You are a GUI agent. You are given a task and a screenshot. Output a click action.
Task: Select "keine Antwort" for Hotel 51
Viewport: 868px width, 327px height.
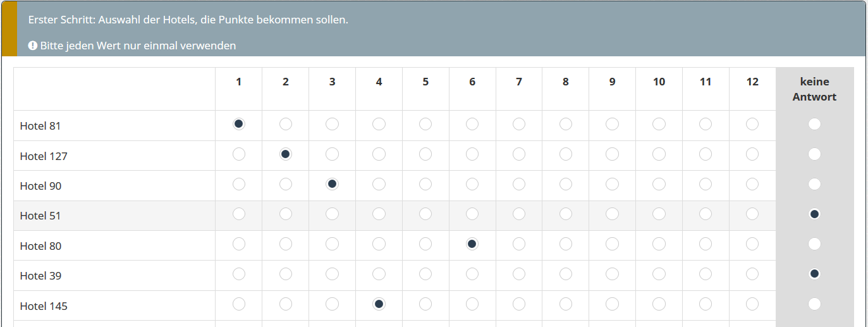click(x=814, y=214)
